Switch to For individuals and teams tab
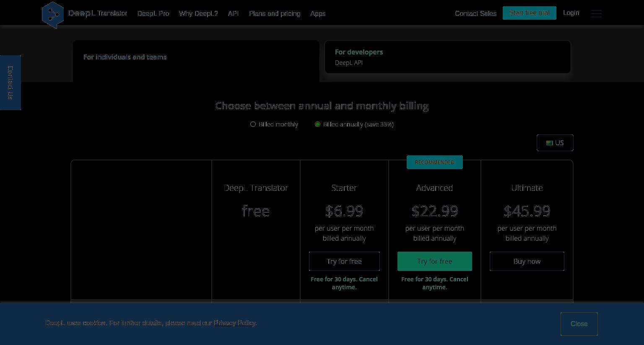 tap(196, 61)
